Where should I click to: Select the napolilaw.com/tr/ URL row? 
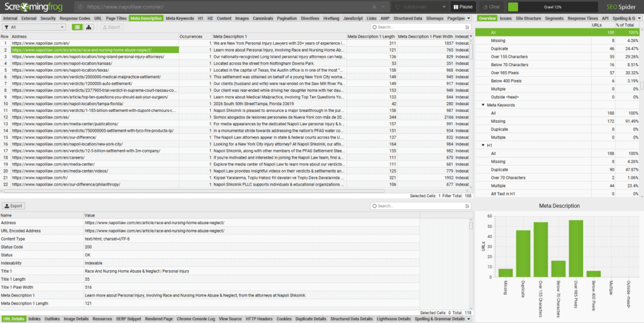point(235,178)
